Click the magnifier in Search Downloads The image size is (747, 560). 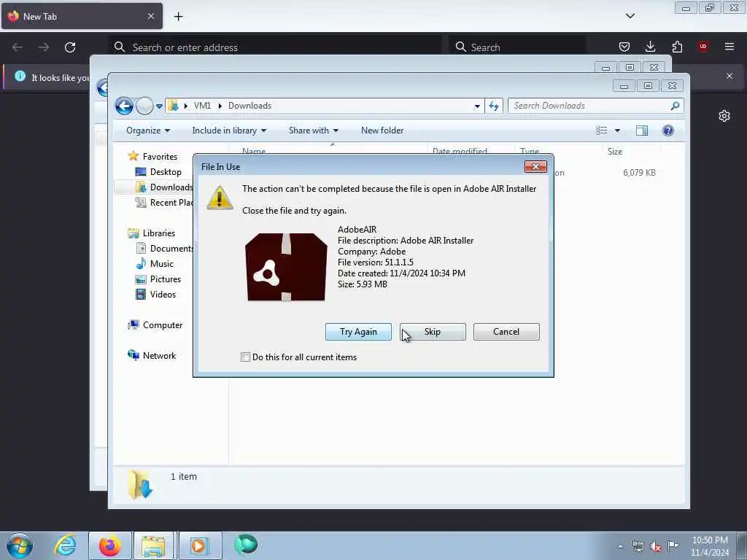[x=675, y=106]
